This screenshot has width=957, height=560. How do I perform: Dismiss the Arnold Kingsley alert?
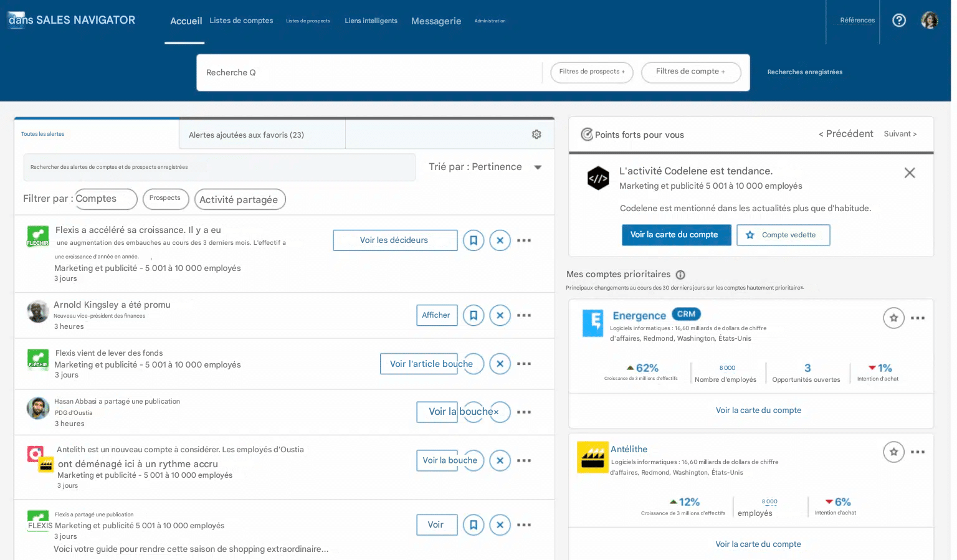pyautogui.click(x=500, y=315)
